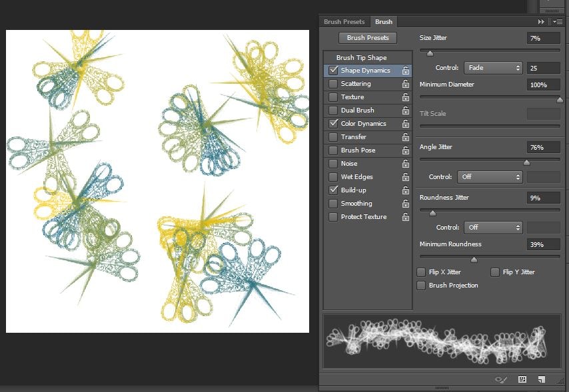Screen dimensions: 569x392
Task: Select the Brush tab
Action: 384,22
